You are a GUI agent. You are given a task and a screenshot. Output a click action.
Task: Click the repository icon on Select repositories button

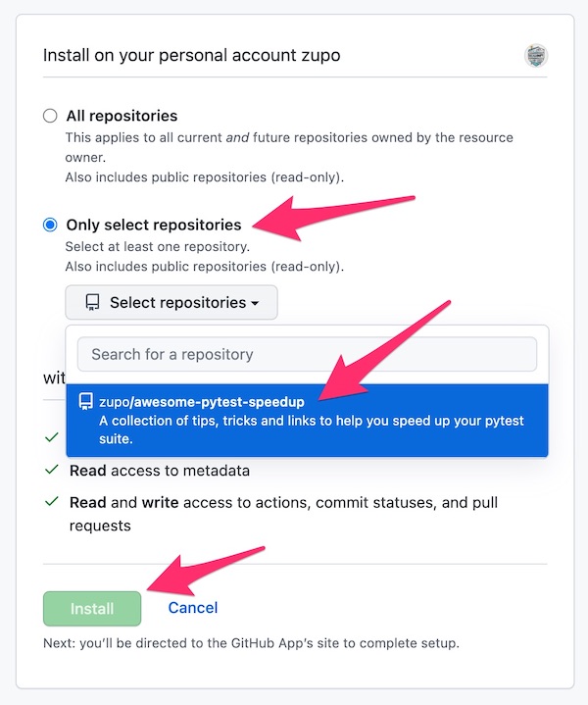point(93,303)
